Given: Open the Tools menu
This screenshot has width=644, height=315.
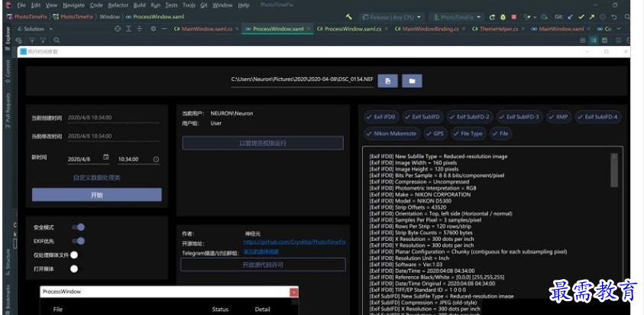Looking at the screenshot, I should 189,5.
